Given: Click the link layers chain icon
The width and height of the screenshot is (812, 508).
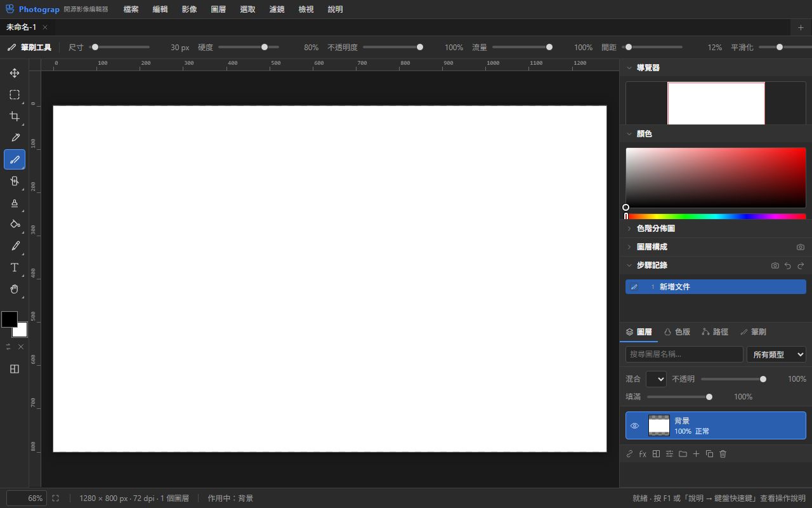Looking at the screenshot, I should click(629, 454).
